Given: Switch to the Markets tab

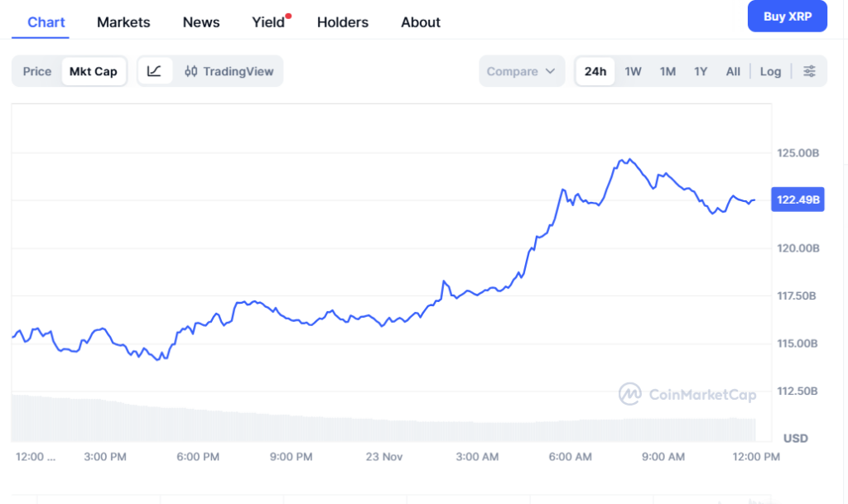Looking at the screenshot, I should point(123,22).
